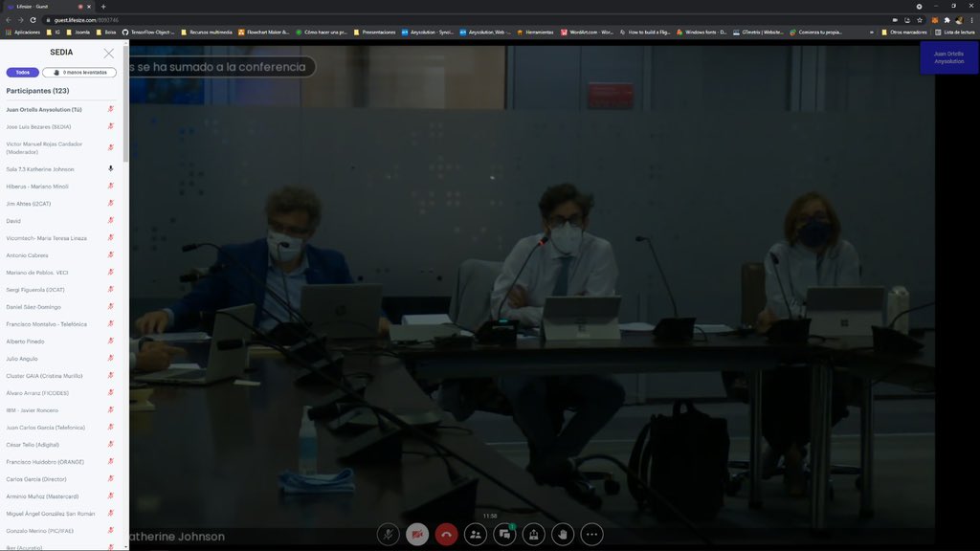Open the participants list icon in call toolbar

(x=476, y=535)
